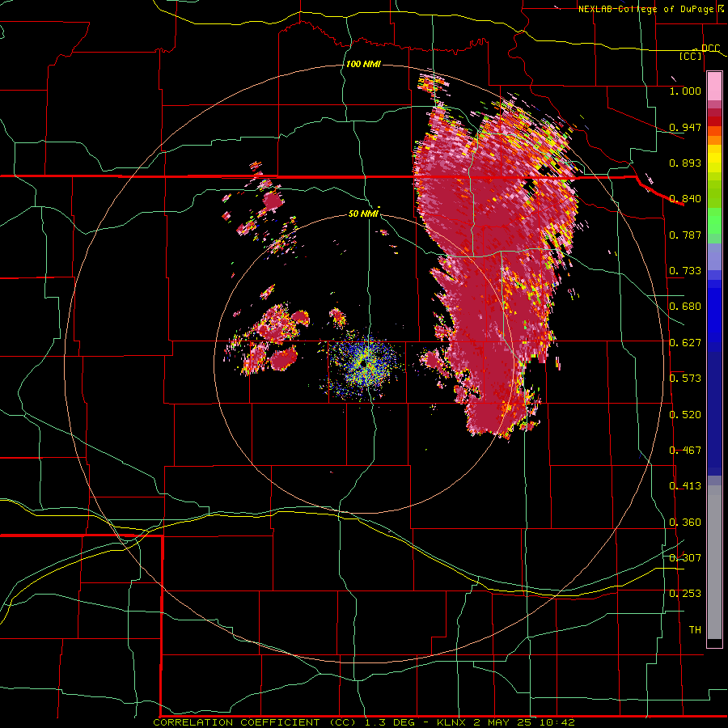Viewport: 728px width, 728px height.
Task: Select the 0.467 scale value
Action: pos(685,451)
